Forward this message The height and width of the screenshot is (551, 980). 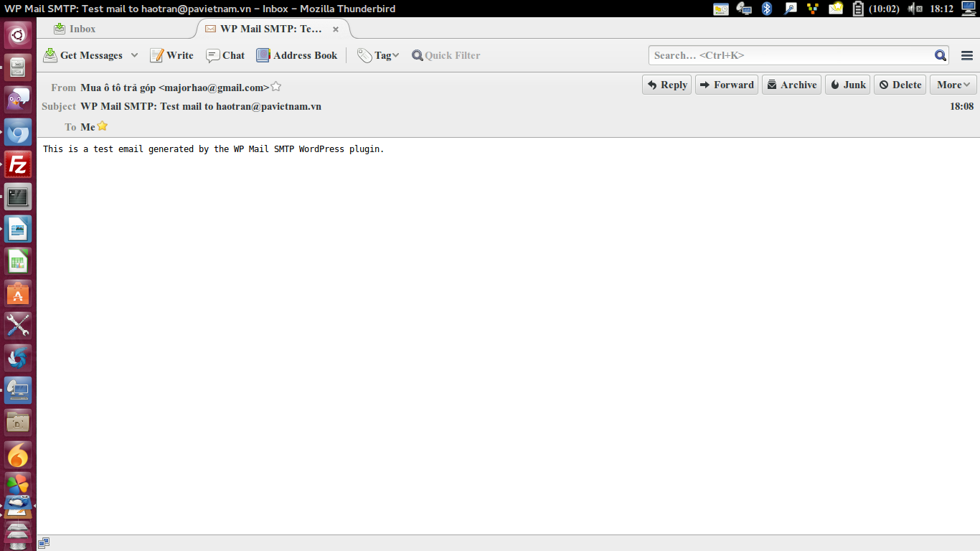(727, 85)
